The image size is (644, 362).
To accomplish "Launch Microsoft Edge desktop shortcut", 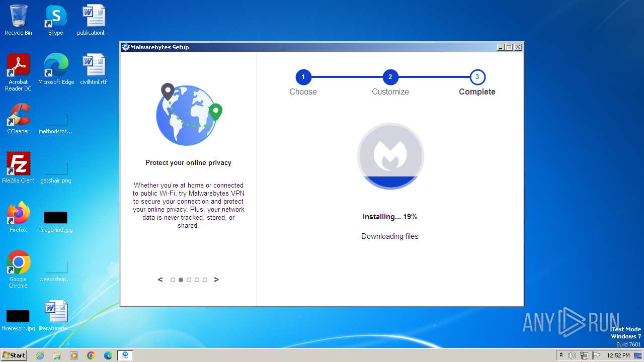I will click(x=56, y=69).
